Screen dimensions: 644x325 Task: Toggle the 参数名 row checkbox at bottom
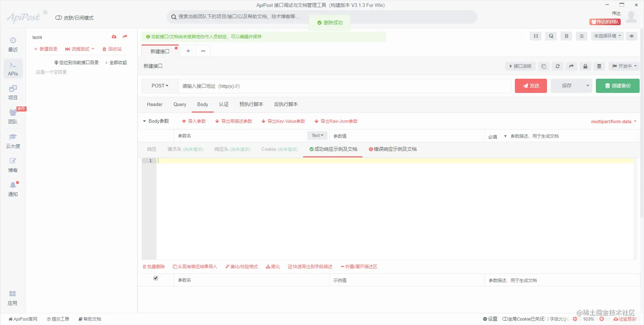(156, 278)
